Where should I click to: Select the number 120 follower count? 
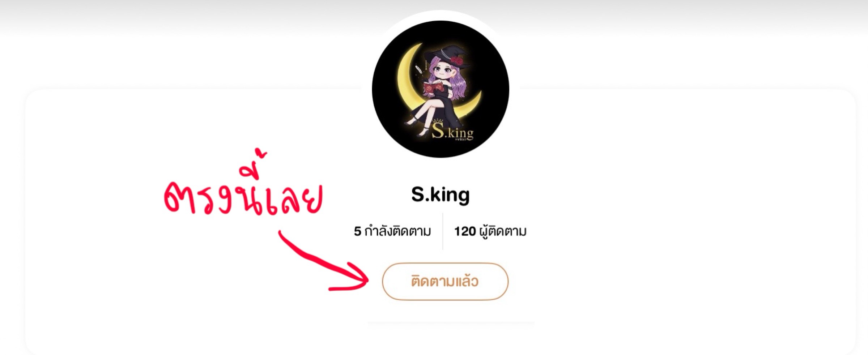coord(465,231)
